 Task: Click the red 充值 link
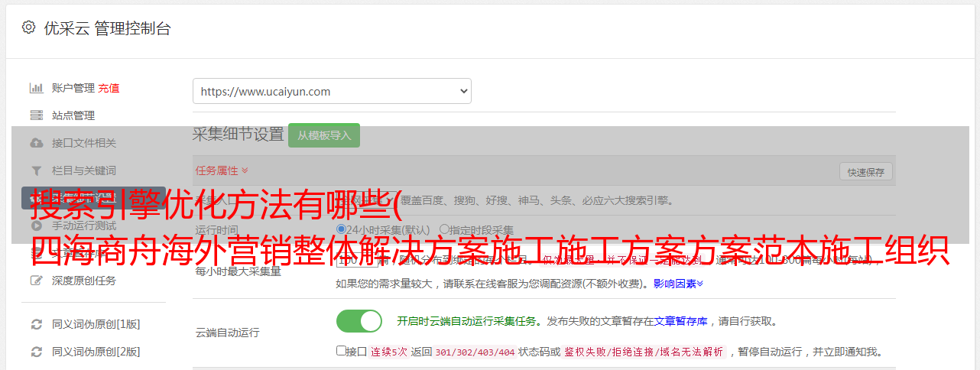click(x=109, y=88)
